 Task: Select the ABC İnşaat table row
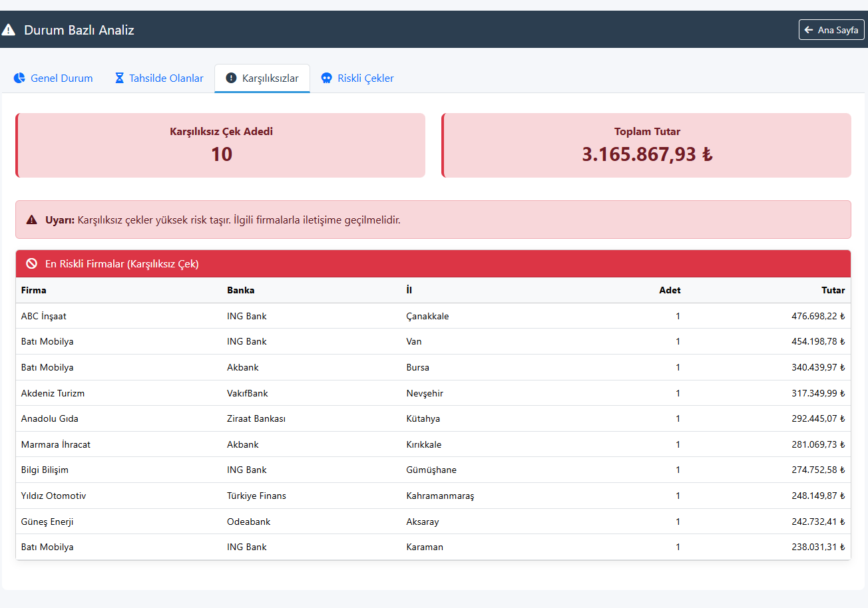(433, 316)
